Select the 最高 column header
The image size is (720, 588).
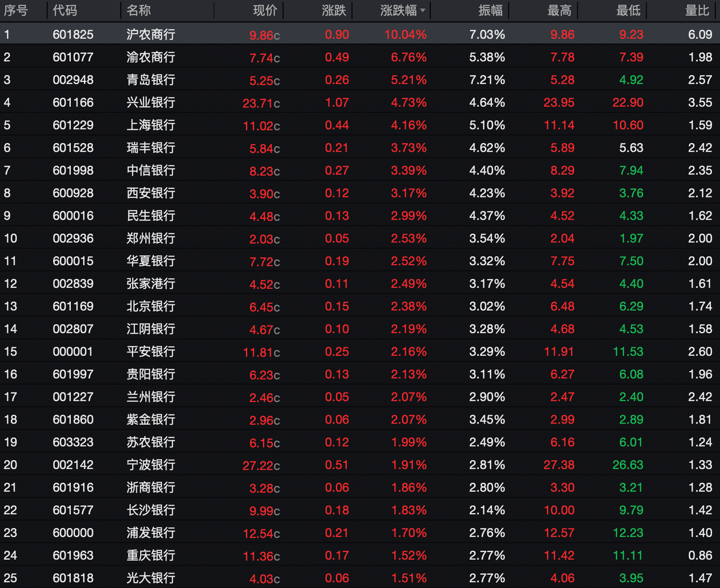560,11
